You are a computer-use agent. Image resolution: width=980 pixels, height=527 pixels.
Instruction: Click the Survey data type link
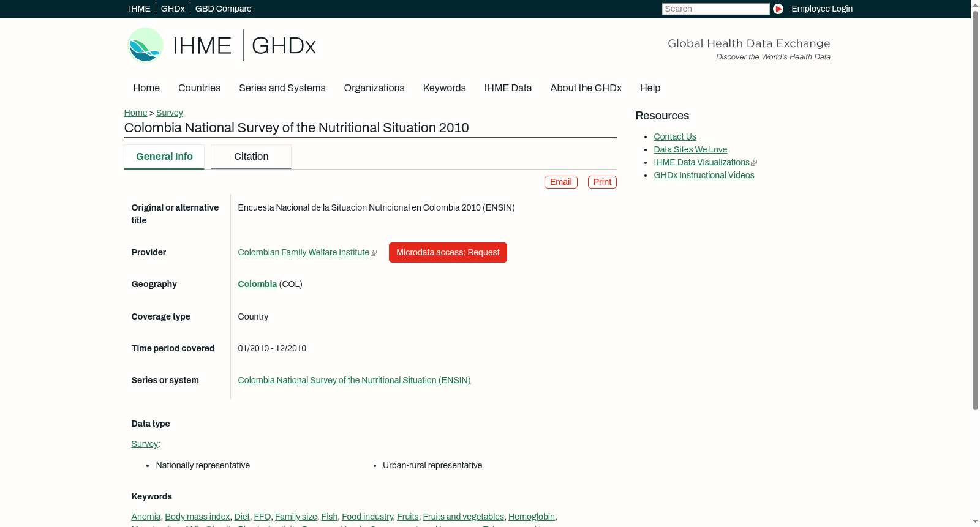coord(145,444)
